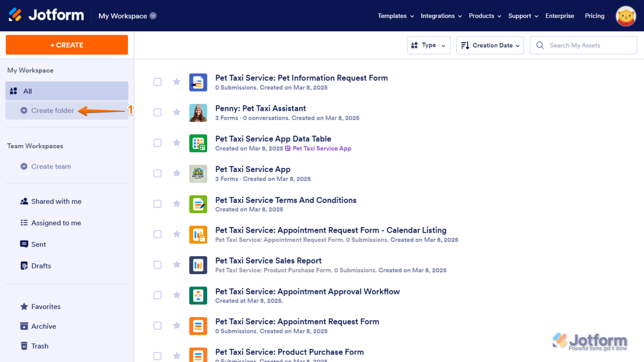Open the Templates menu
644x362 pixels.
tap(396, 16)
